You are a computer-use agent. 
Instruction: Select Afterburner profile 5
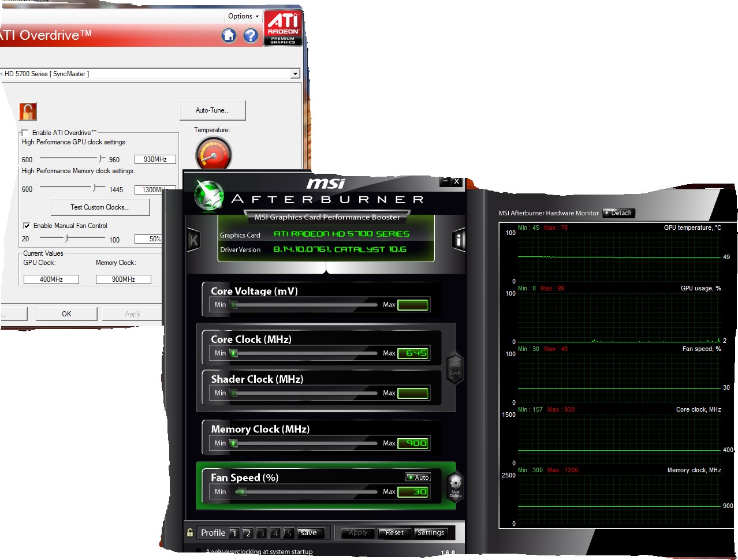pos(289,533)
